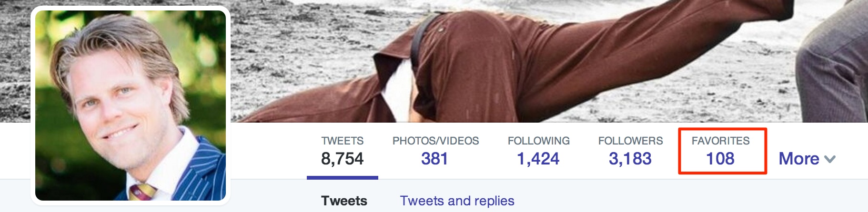Expand the chevron next to More
The width and height of the screenshot is (868, 212).
point(830,160)
